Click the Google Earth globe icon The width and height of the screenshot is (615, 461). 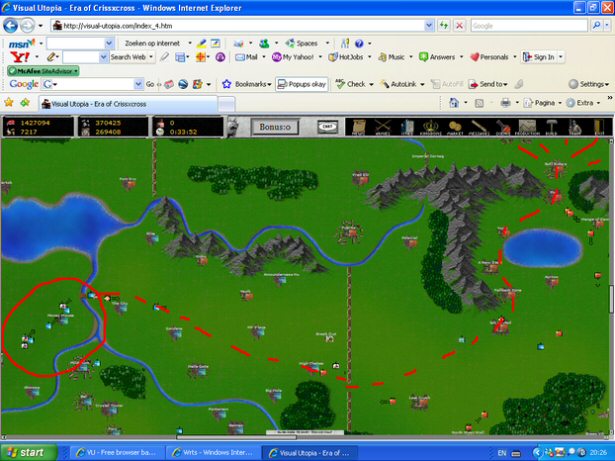click(x=183, y=84)
